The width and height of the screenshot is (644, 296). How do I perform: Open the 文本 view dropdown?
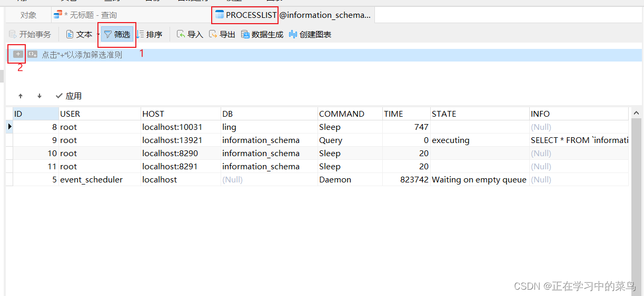pyautogui.click(x=98, y=35)
